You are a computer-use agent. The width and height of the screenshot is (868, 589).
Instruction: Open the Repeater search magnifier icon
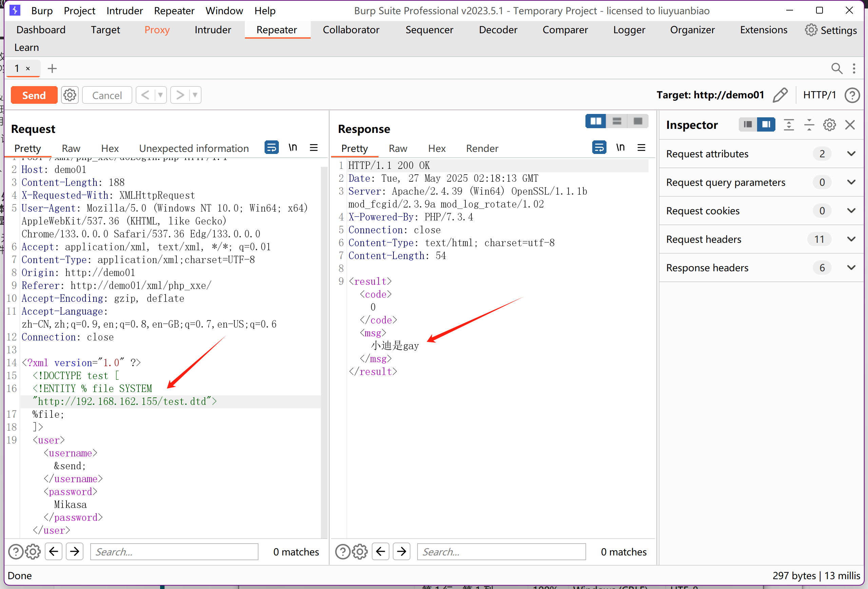837,68
